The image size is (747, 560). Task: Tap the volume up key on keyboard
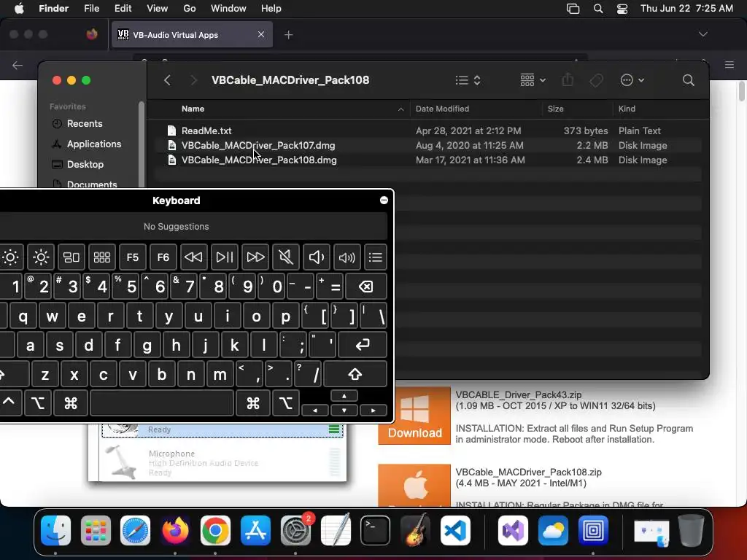(x=347, y=257)
